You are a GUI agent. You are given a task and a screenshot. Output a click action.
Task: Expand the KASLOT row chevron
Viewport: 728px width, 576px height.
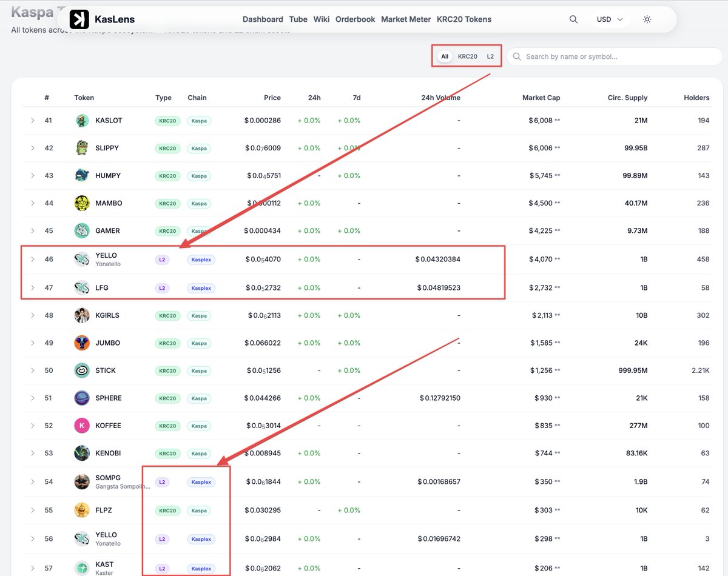point(33,121)
